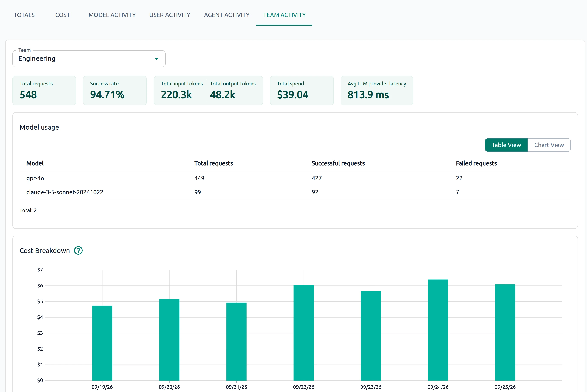Go to the AGENT ACTIVITY tab

click(x=227, y=15)
